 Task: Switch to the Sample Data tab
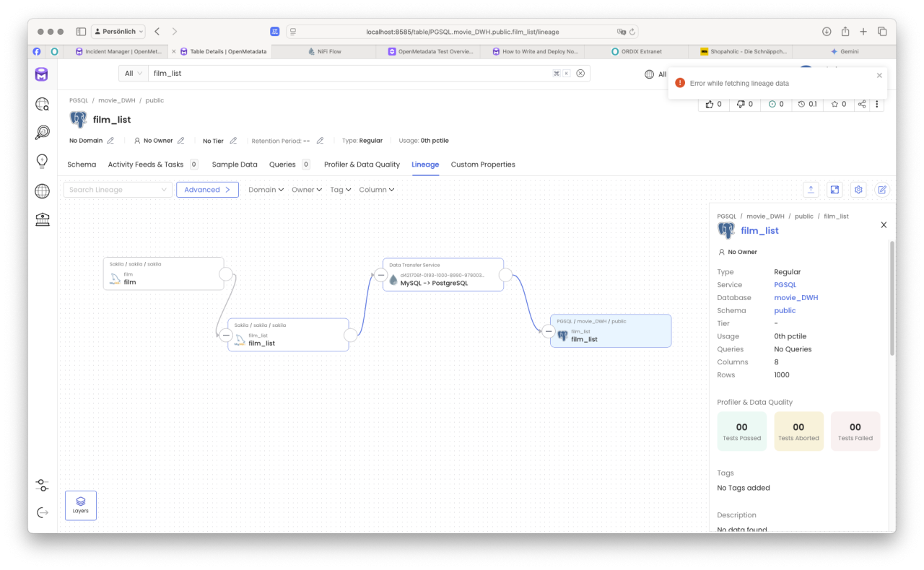[x=235, y=165]
